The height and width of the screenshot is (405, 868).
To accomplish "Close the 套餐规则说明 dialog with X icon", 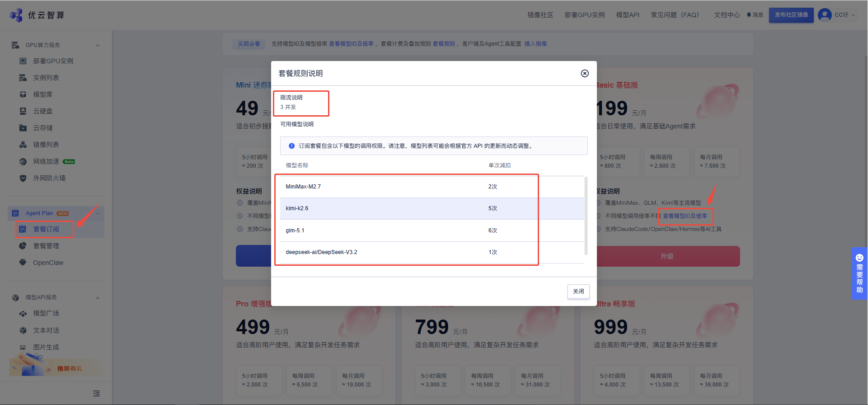I will coord(585,73).
